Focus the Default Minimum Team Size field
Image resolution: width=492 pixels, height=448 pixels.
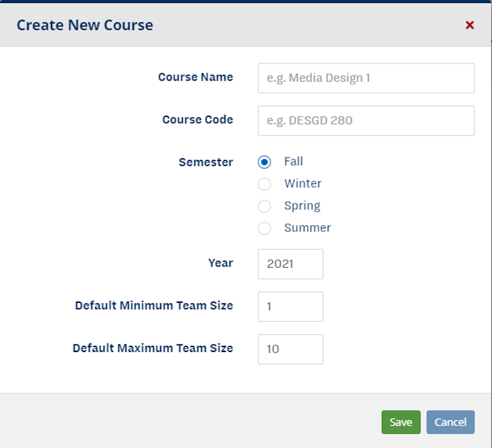pyautogui.click(x=290, y=306)
